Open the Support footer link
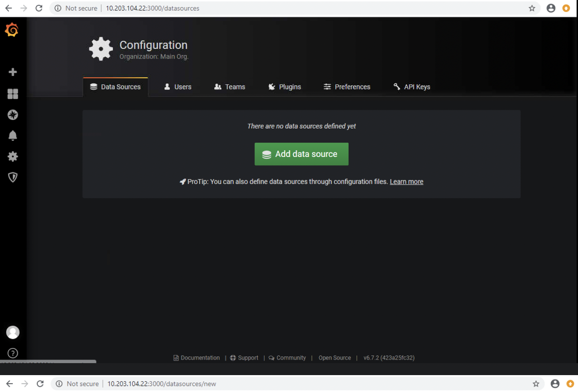Viewport: 578px width, 392px height. tap(244, 358)
